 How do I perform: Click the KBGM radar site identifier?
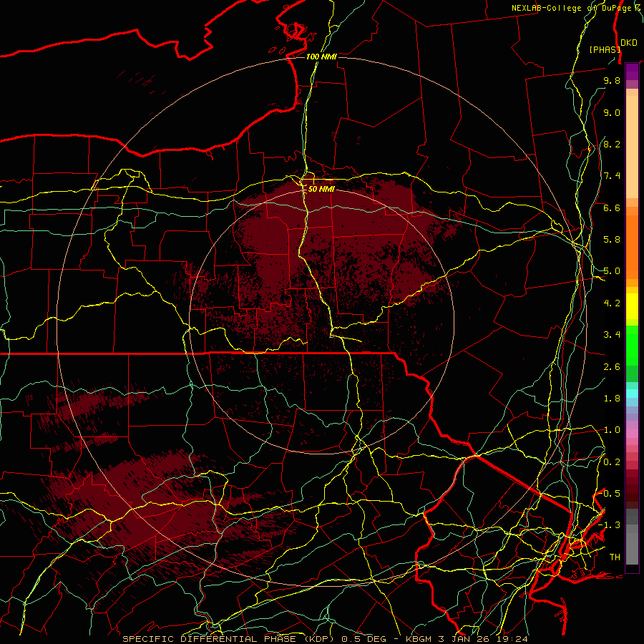point(419,639)
